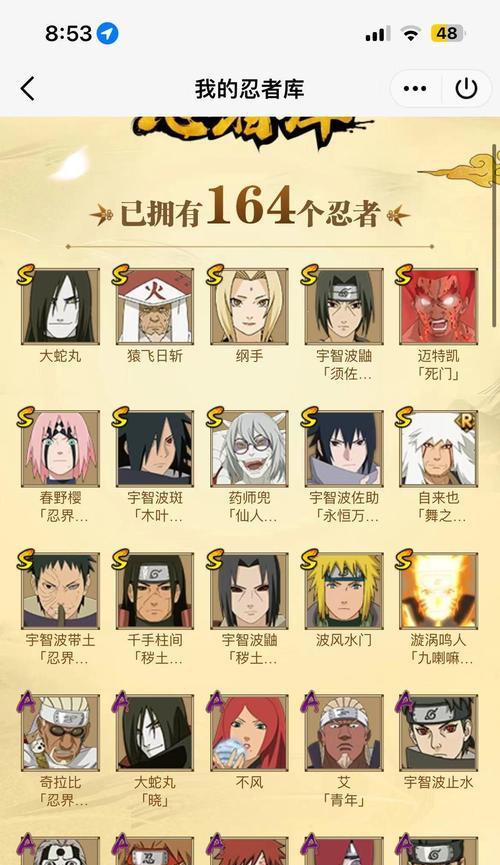
Task: Open the red-haired 不风 portrait
Action: pyautogui.click(x=249, y=732)
